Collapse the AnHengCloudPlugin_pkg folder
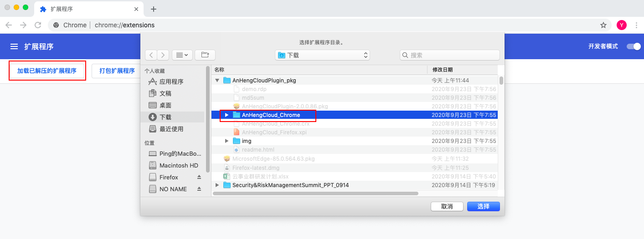Image resolution: width=644 pixels, height=239 pixels. coord(217,81)
